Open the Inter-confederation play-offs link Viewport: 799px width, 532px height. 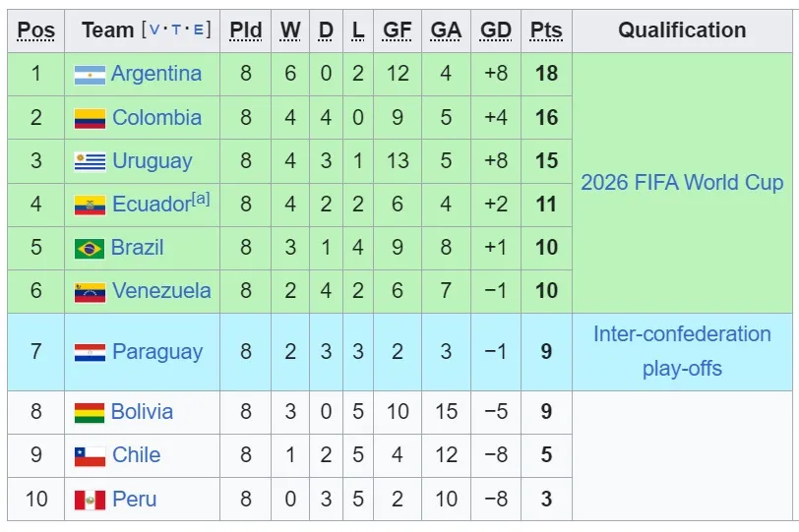682,351
